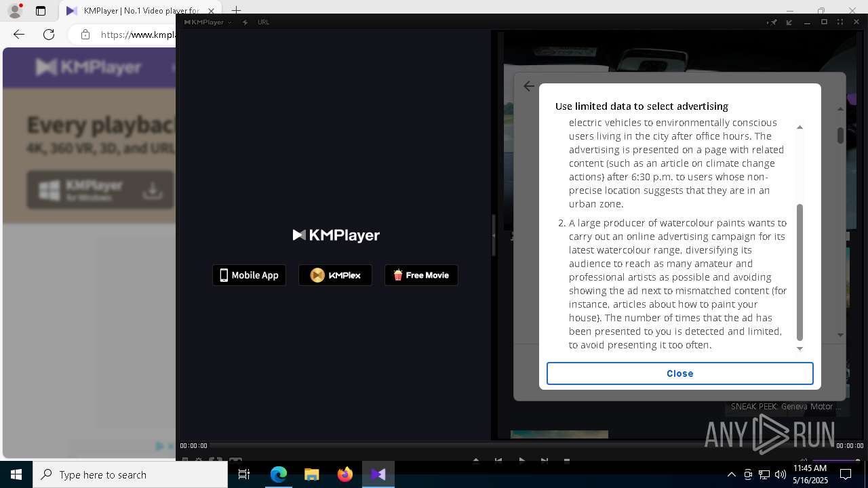Click the site lock icon in address bar
868x488 pixels.
[85, 35]
